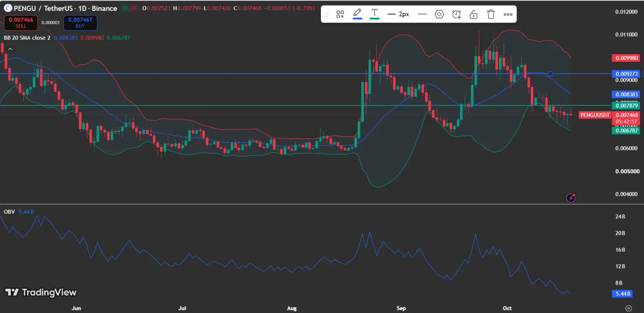Click the 0.009273 blue price label

626,74
